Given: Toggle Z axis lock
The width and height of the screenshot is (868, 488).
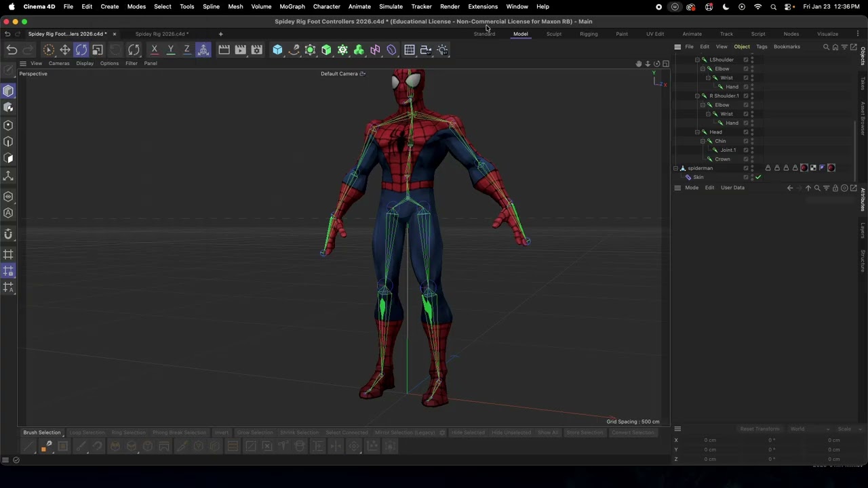Looking at the screenshot, I should [x=187, y=49].
